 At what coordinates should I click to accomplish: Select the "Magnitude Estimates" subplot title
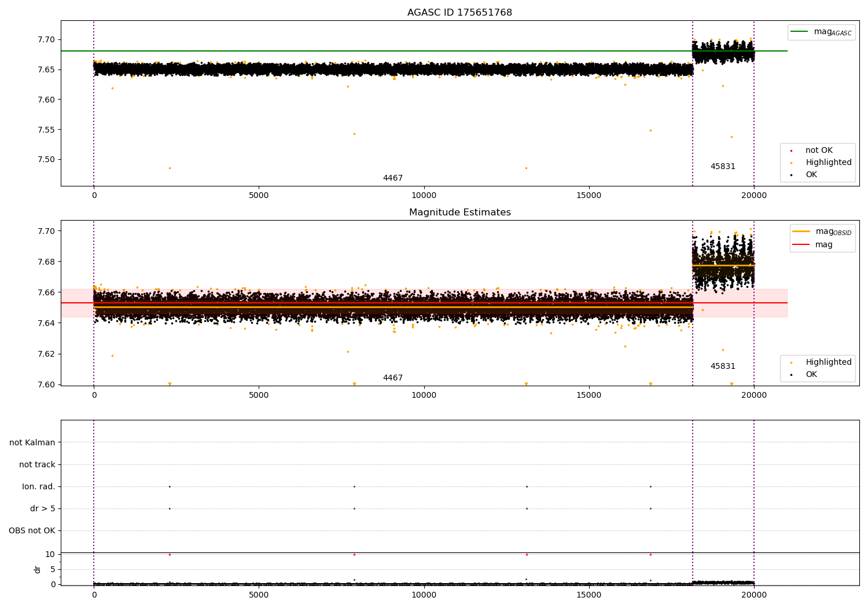coord(459,213)
